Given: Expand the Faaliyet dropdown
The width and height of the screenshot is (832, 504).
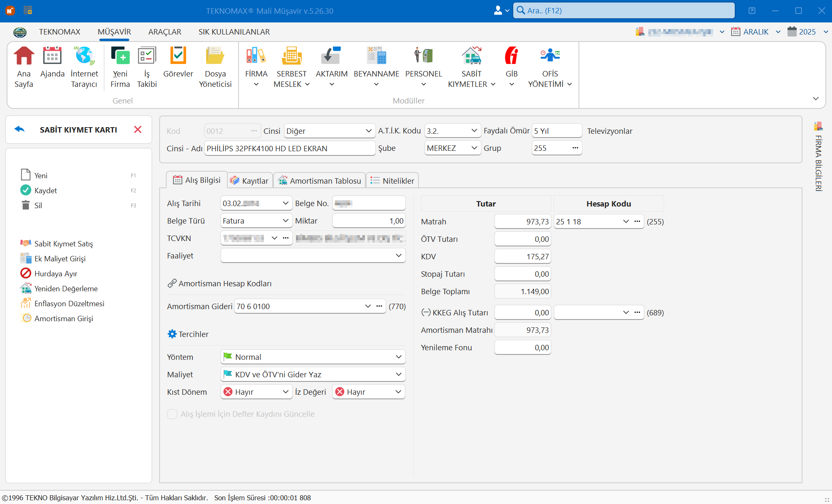Looking at the screenshot, I should (x=399, y=256).
